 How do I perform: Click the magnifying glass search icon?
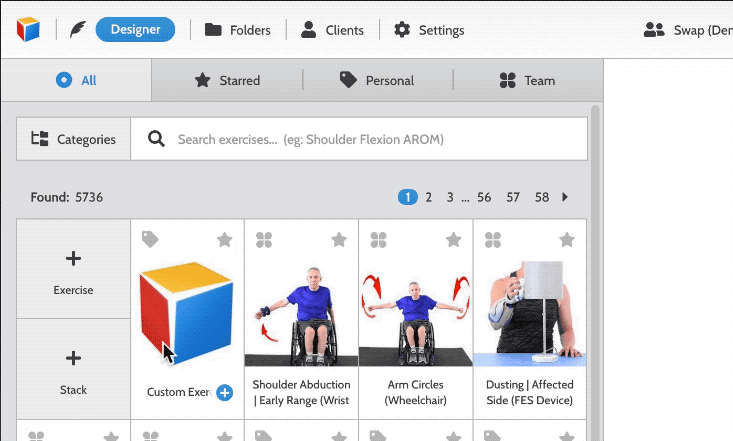[x=156, y=139]
